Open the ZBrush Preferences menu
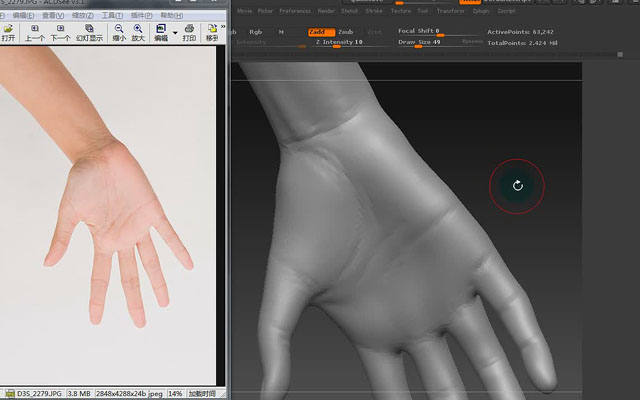 [295, 11]
